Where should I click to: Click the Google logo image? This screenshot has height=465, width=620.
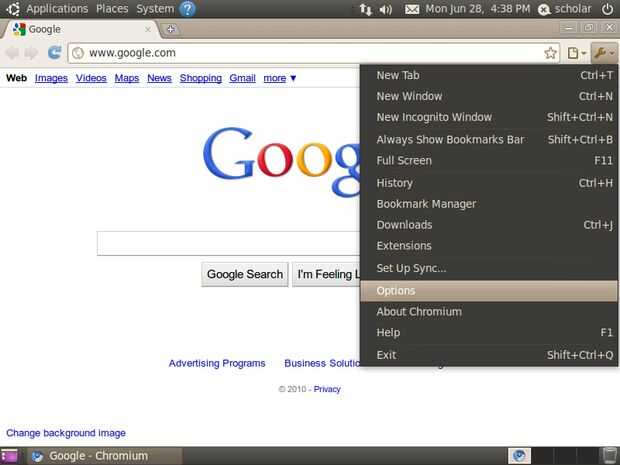tap(282, 161)
